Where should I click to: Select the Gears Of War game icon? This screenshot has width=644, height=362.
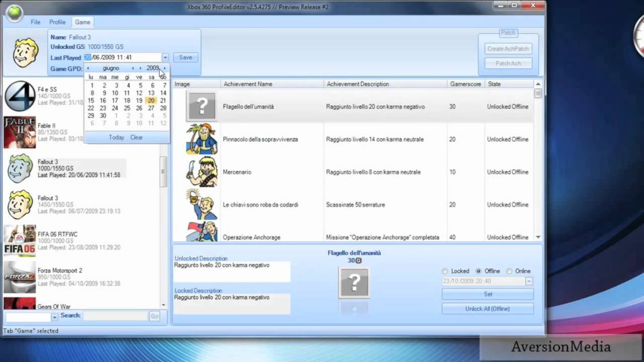tap(20, 303)
